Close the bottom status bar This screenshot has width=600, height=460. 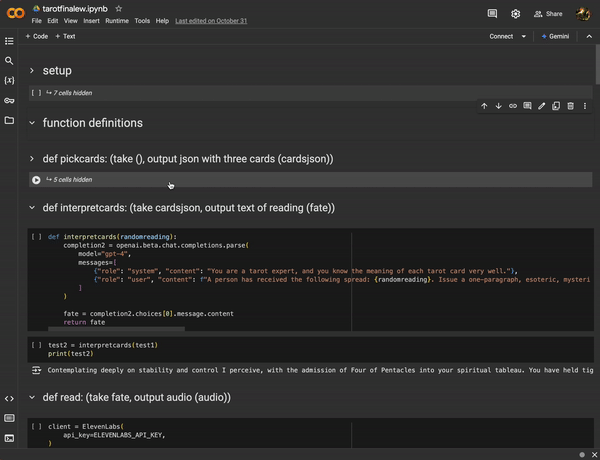pos(594,455)
